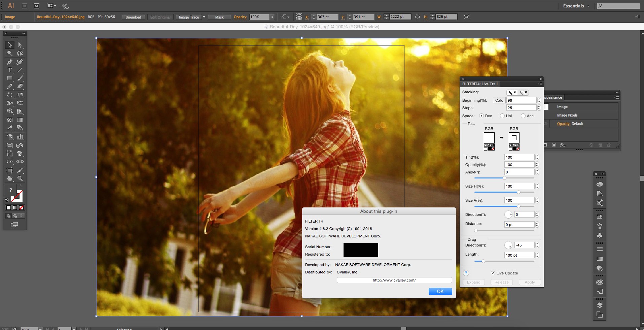Screen dimensions: 644x330
Task: Select the Acc space radio button
Action: [x=523, y=116]
